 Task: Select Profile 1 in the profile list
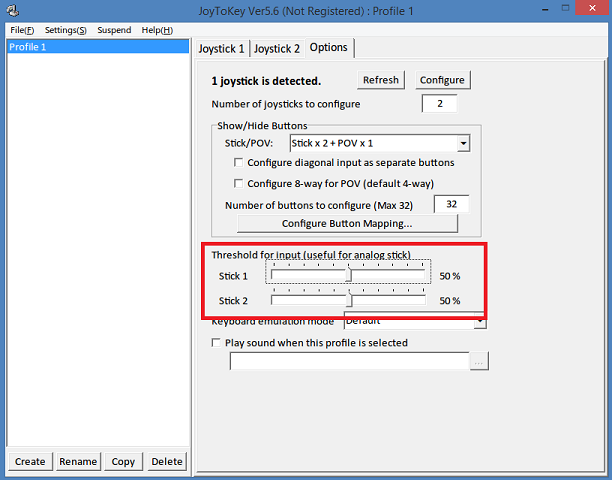(98, 47)
